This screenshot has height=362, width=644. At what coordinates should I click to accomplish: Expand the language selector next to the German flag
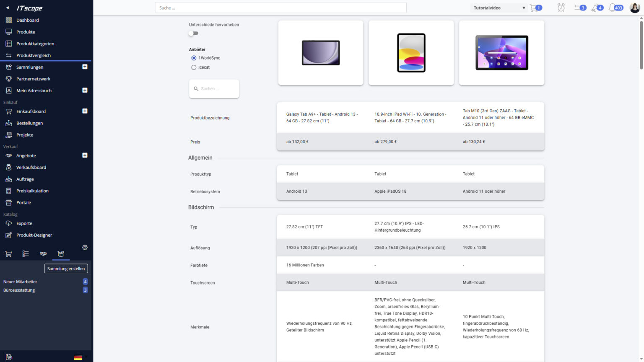tap(86, 357)
